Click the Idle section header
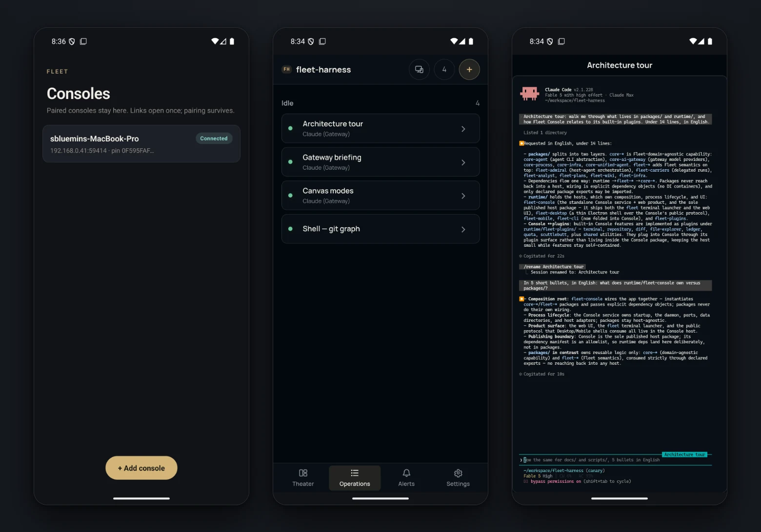The width and height of the screenshot is (761, 532). (287, 103)
